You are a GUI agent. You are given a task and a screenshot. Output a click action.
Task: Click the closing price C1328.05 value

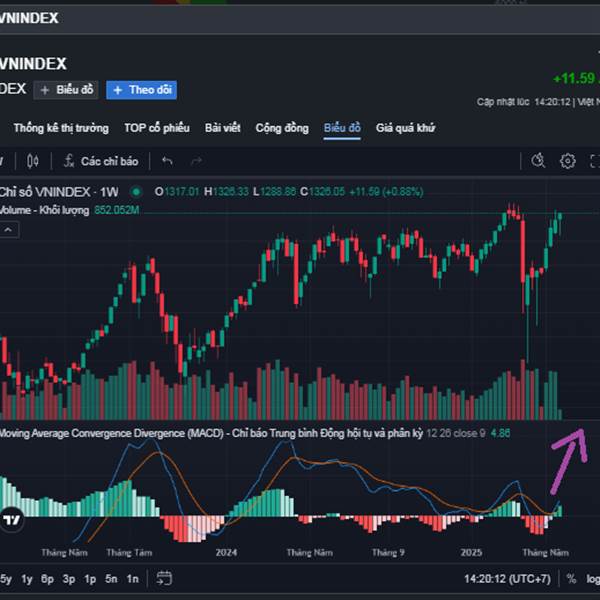pyautogui.click(x=323, y=192)
